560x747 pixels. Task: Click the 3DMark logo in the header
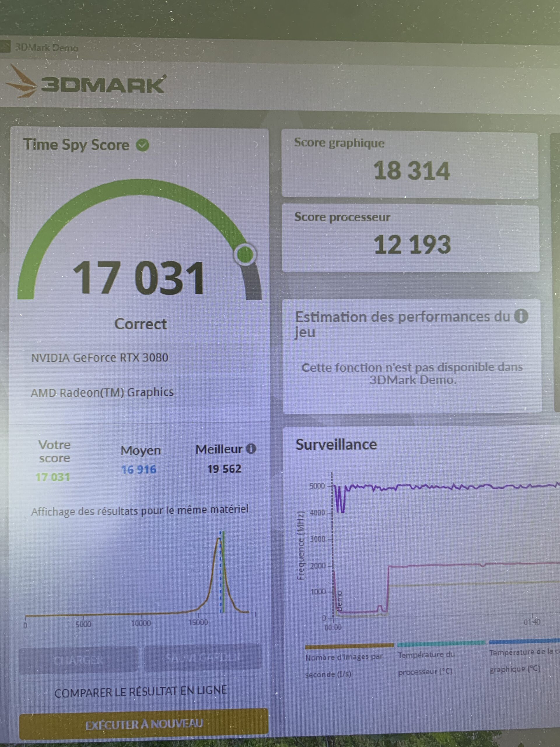click(x=86, y=83)
